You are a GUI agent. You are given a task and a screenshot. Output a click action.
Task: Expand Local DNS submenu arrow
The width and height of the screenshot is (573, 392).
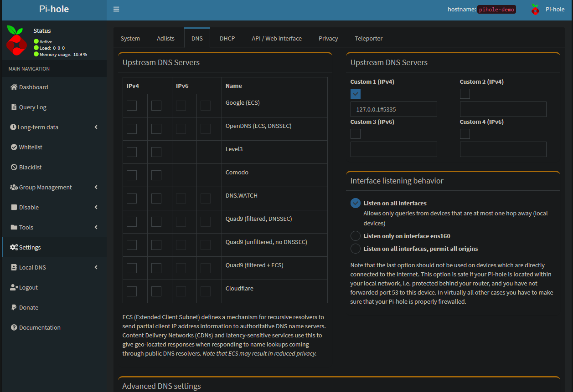[x=96, y=267]
